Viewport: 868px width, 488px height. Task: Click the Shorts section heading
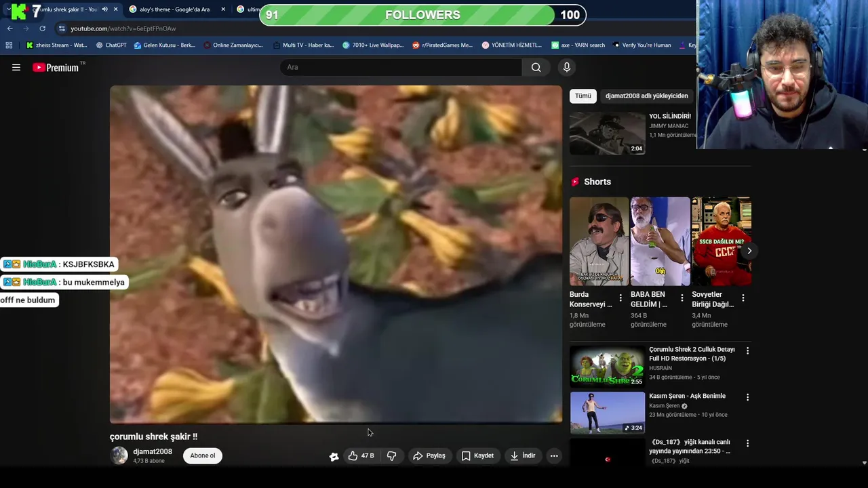(597, 182)
